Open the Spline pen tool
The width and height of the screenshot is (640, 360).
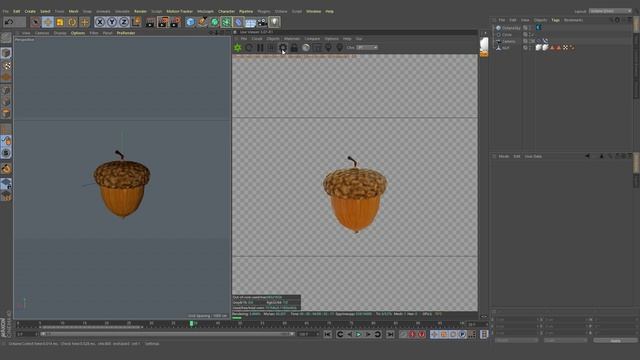click(202, 22)
